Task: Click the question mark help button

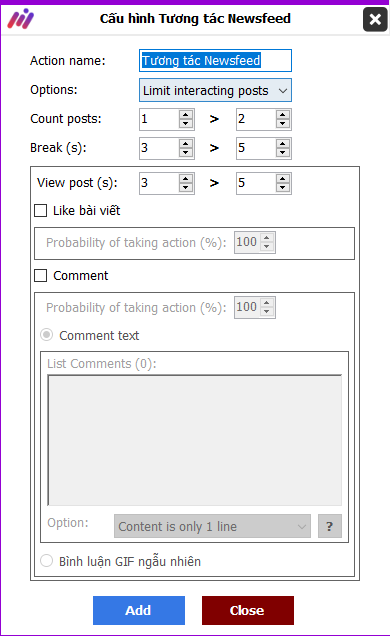Action: tap(330, 526)
